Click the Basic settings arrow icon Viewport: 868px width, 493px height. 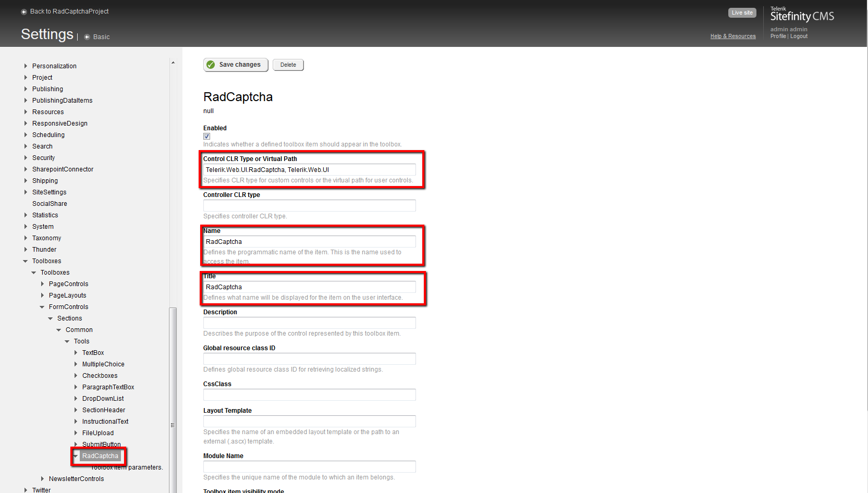(x=87, y=37)
